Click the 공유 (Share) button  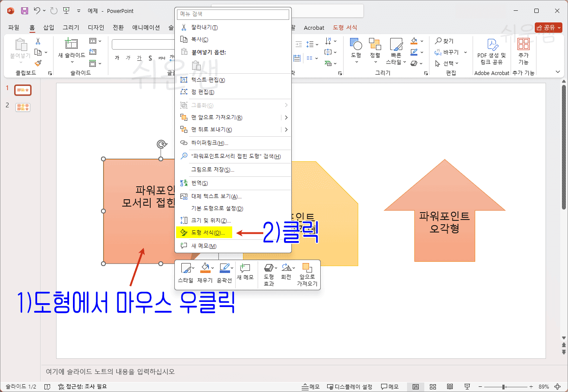pos(549,27)
